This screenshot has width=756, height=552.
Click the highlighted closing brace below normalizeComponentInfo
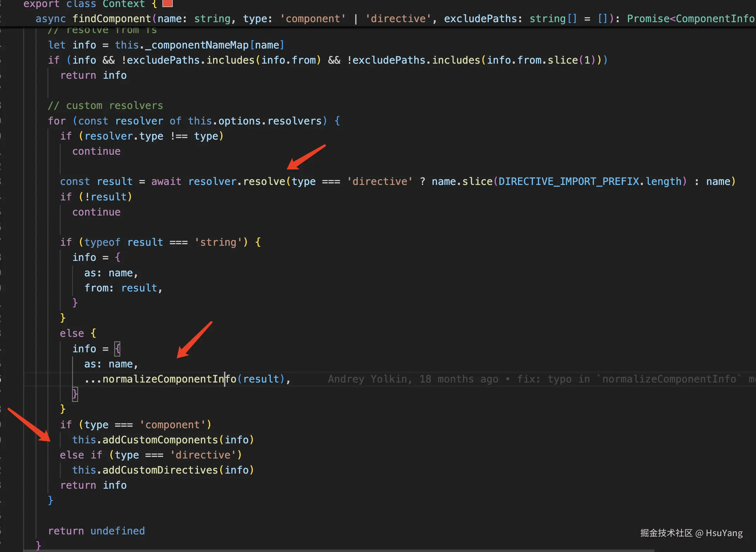(75, 394)
